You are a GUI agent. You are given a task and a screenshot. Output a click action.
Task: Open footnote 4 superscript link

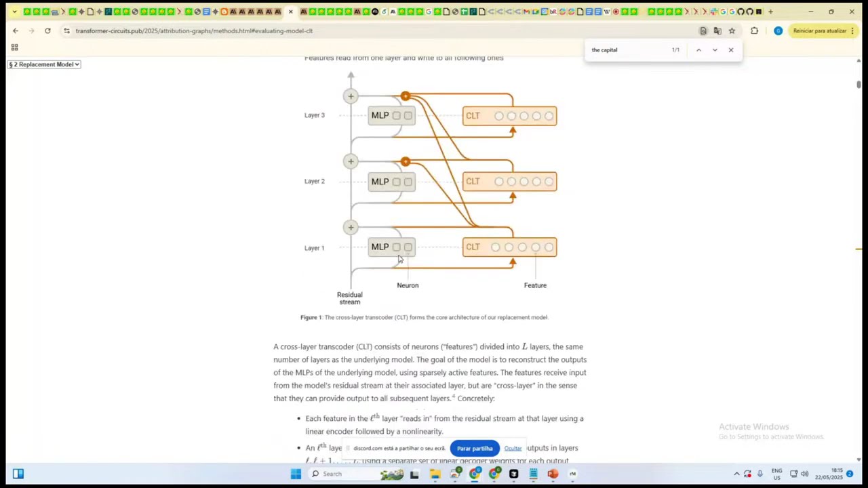453,396
